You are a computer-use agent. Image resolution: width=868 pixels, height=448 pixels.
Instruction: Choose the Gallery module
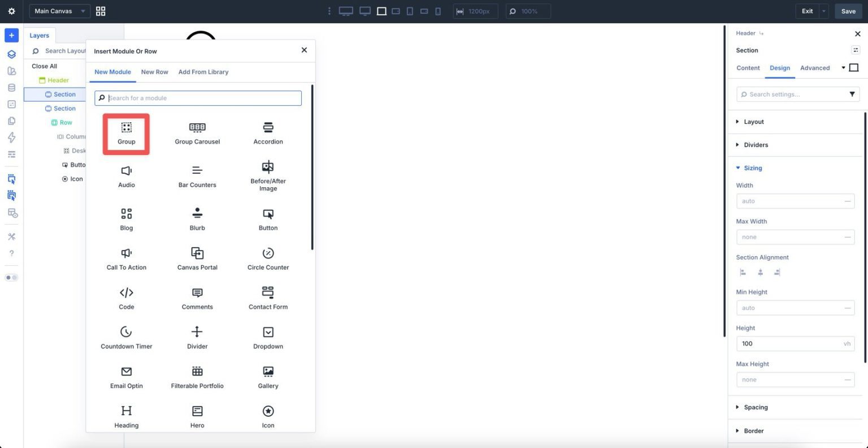click(268, 378)
